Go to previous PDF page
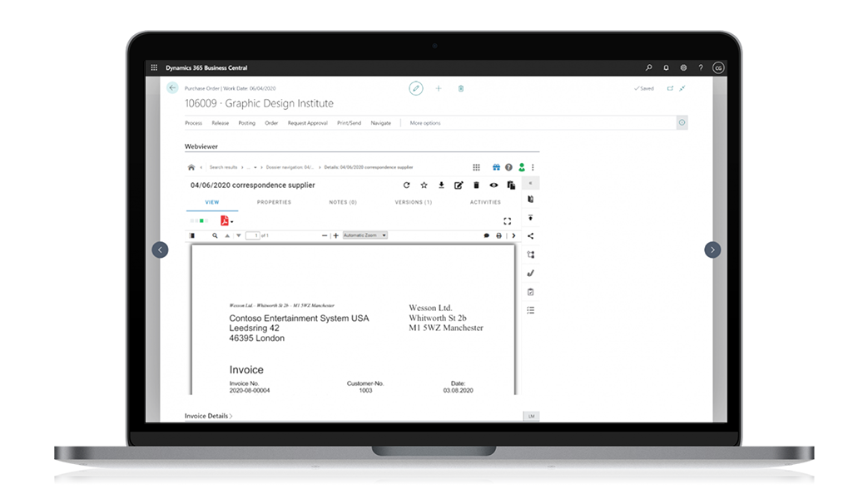The image size is (868, 499). point(227,235)
